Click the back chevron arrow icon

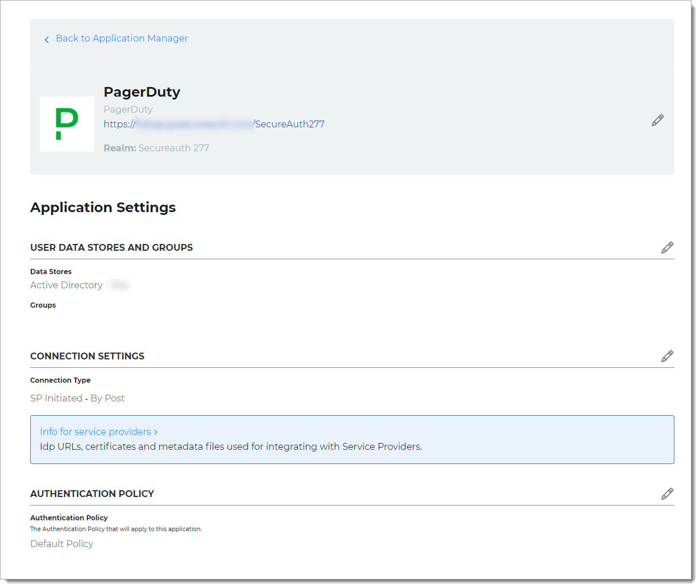click(47, 39)
